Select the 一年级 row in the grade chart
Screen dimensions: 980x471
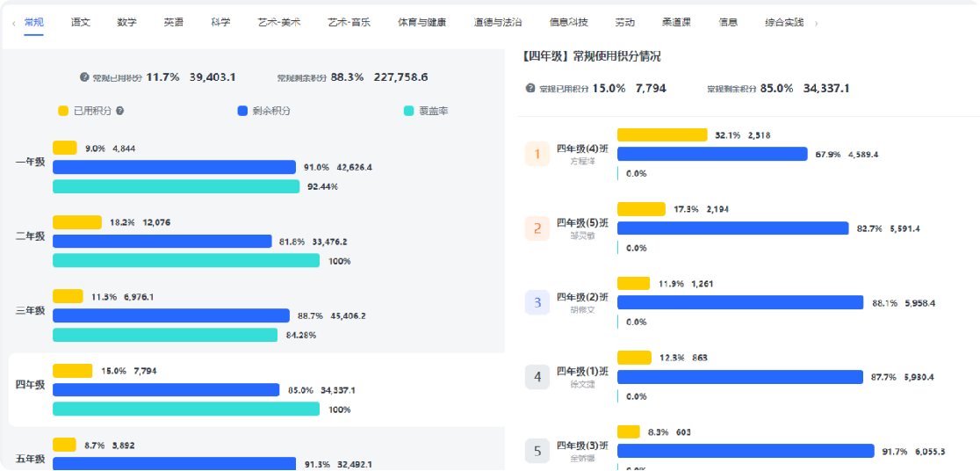click(x=31, y=162)
